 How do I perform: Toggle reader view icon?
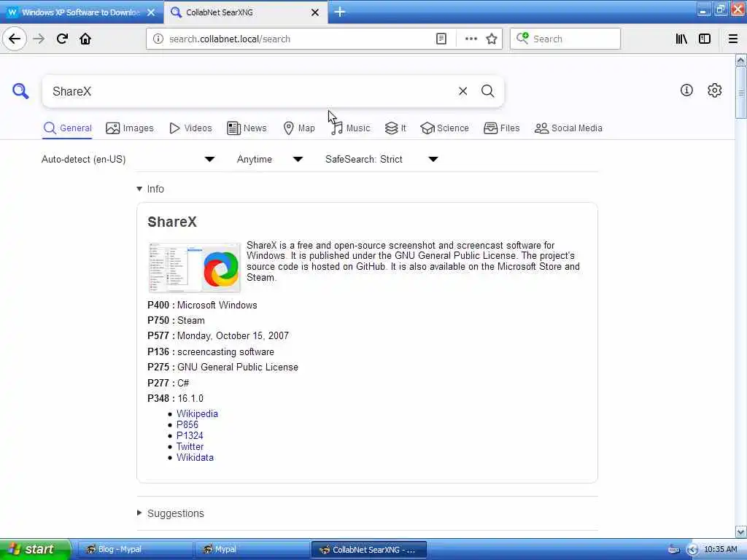point(441,39)
